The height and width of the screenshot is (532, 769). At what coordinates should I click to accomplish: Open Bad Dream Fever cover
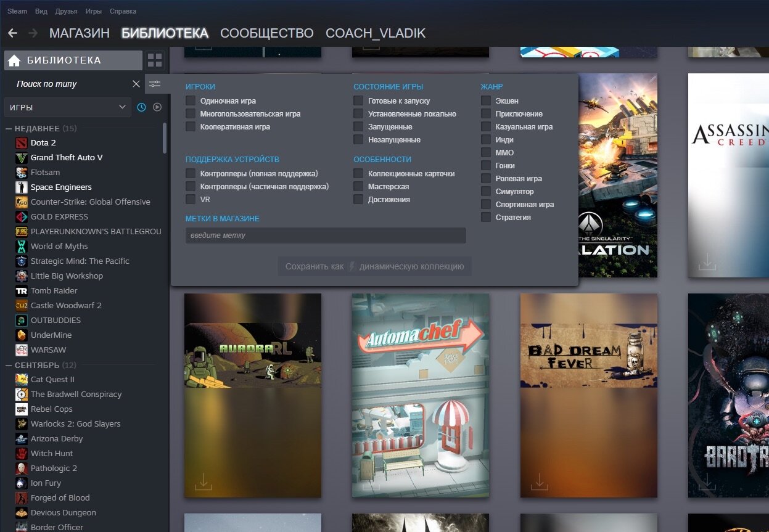click(589, 395)
